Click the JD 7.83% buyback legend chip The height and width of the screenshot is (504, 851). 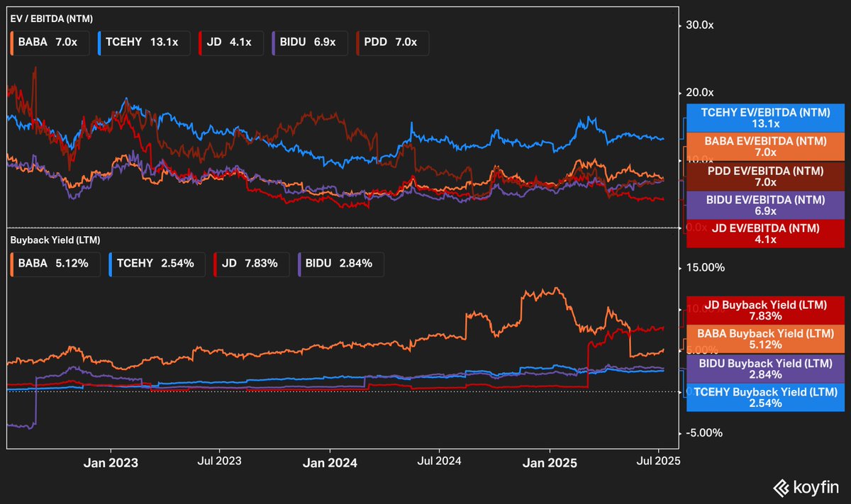pyautogui.click(x=251, y=264)
